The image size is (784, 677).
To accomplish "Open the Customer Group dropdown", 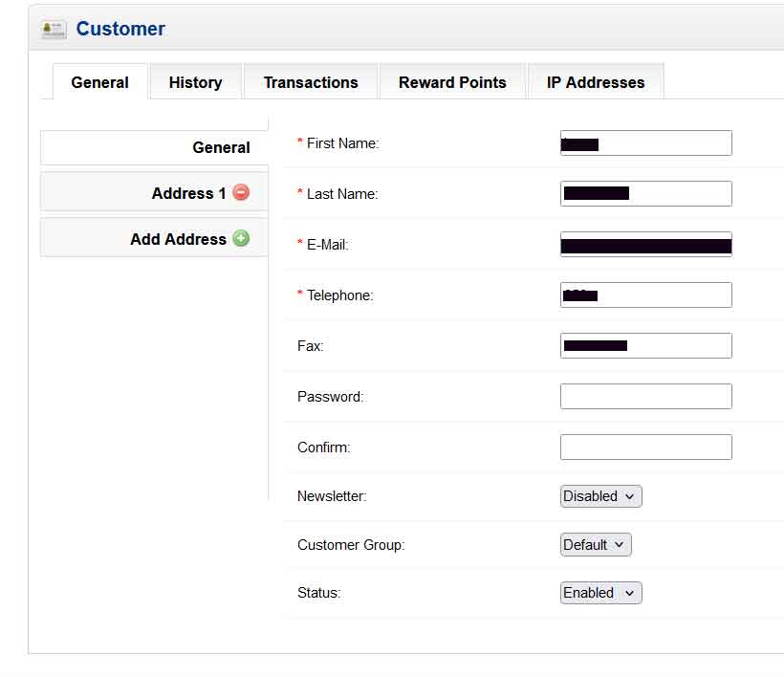I will tap(596, 544).
